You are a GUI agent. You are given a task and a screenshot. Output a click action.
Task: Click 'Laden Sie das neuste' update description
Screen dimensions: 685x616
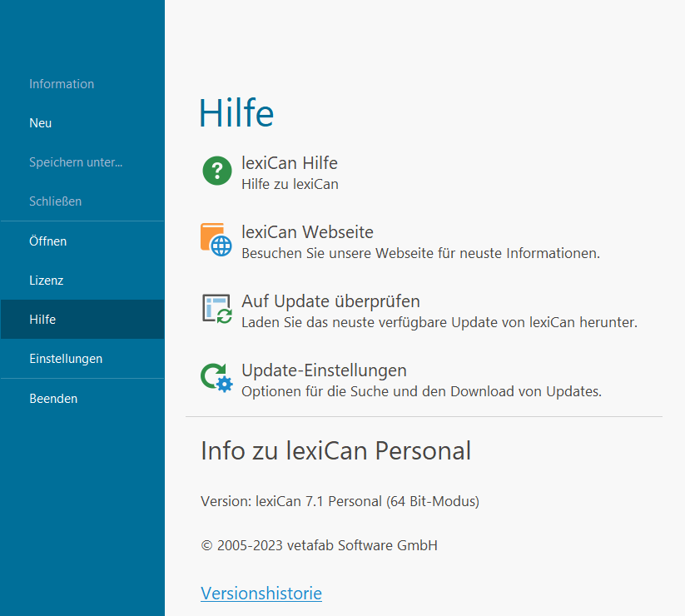pyautogui.click(x=439, y=322)
